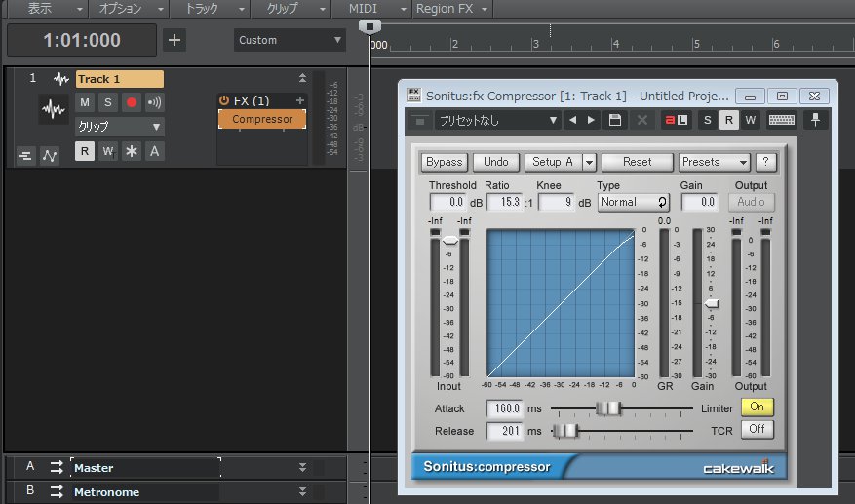The image size is (855, 504).
Task: Solo Track 1 with S button
Action: (108, 102)
